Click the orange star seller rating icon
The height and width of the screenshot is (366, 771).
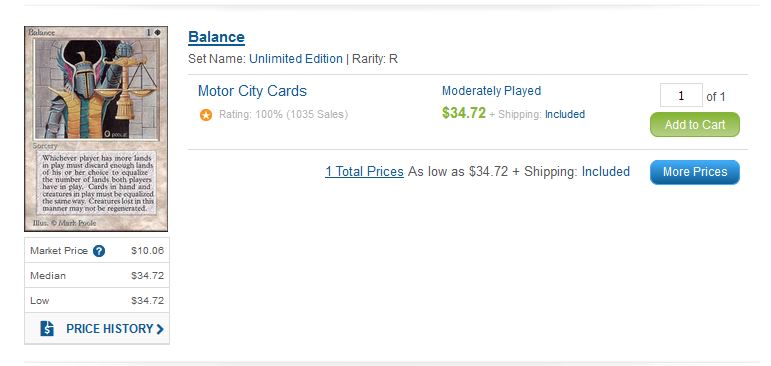click(206, 115)
